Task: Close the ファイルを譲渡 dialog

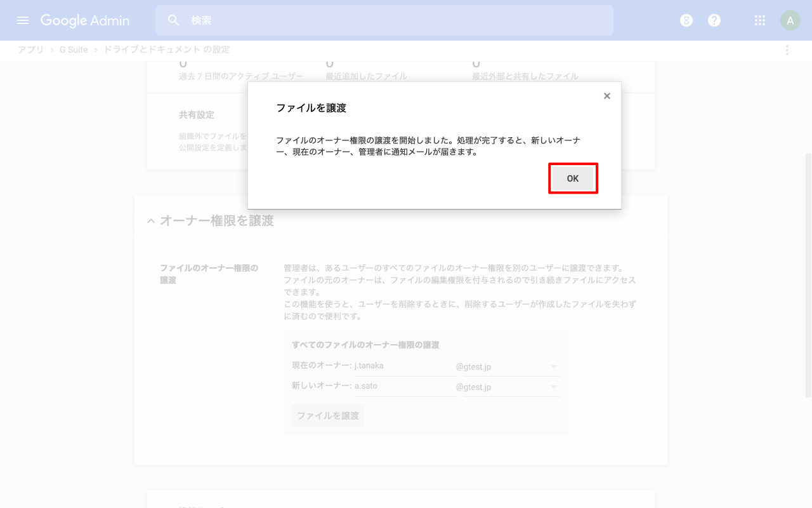Action: pyautogui.click(x=607, y=96)
